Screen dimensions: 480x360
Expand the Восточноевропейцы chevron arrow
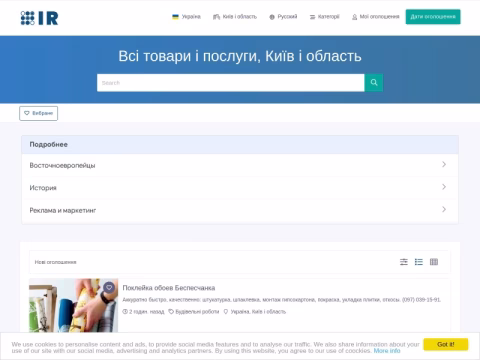coord(444,165)
